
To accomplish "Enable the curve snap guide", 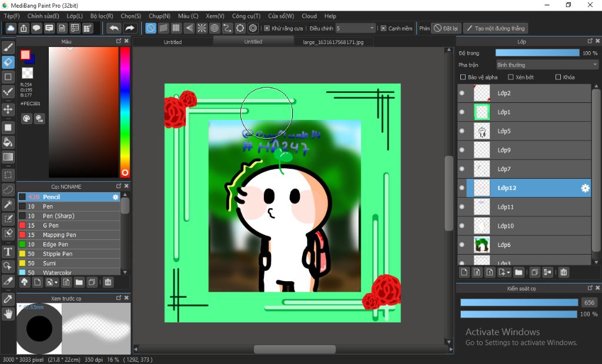I will point(228,28).
